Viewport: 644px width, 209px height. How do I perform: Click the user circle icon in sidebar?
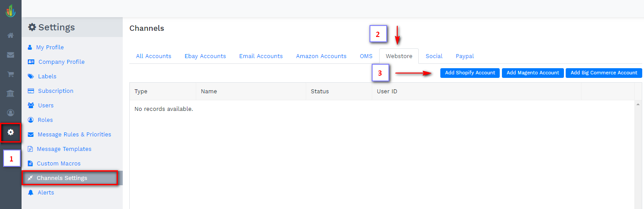click(11, 113)
